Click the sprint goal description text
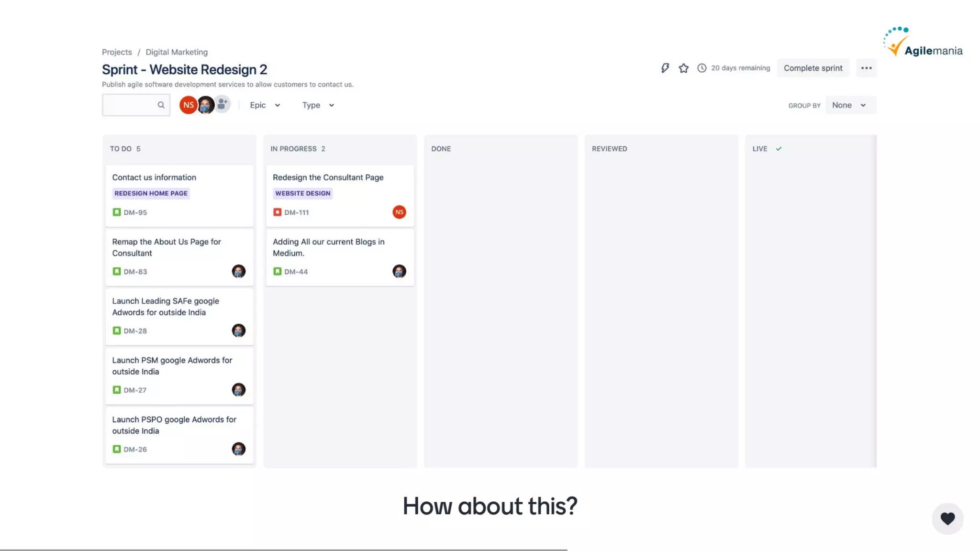The height and width of the screenshot is (551, 980). [x=228, y=85]
